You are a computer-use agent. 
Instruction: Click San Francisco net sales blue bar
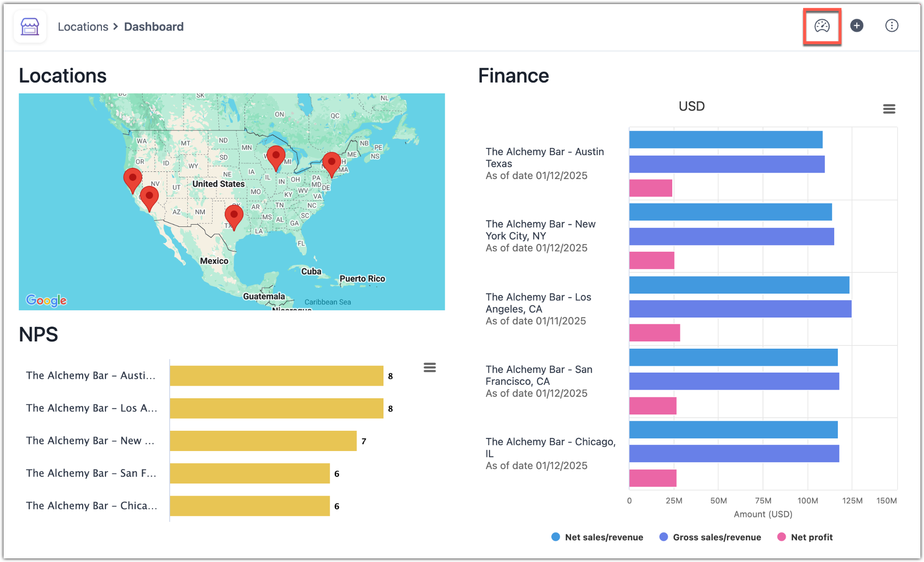click(733, 357)
